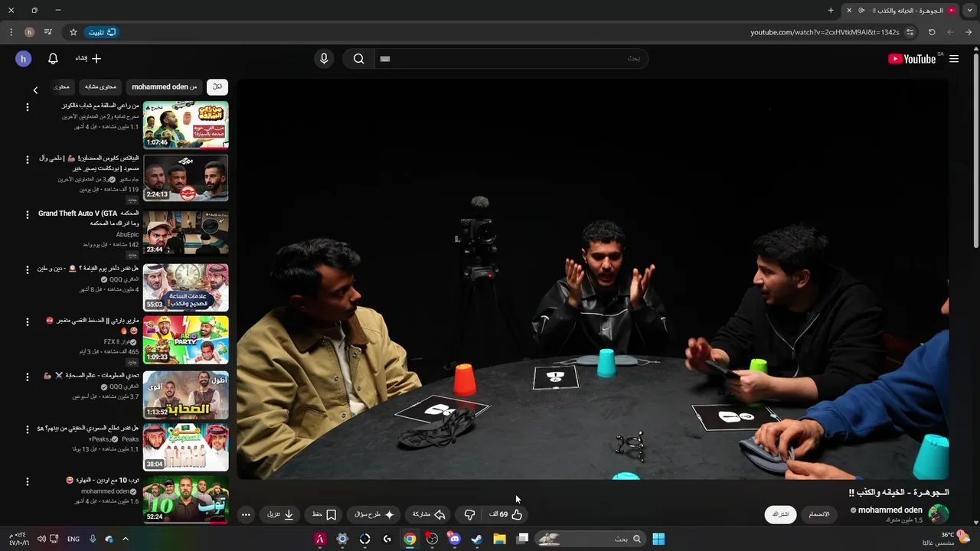The width and height of the screenshot is (980, 551).
Task: Start voice search with the microphone
Action: click(x=324, y=59)
